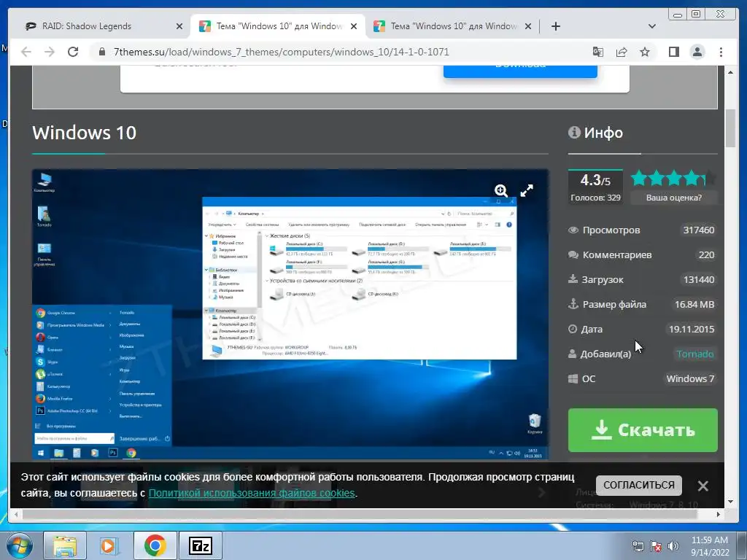The height and width of the screenshot is (560, 747).
Task: Click the СОГЛАСИТЬСЯ cookie button
Action: (x=639, y=485)
